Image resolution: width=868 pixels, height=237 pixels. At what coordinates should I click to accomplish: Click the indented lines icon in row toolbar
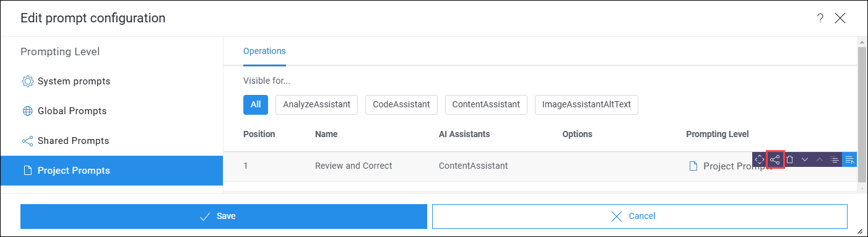pos(835,159)
